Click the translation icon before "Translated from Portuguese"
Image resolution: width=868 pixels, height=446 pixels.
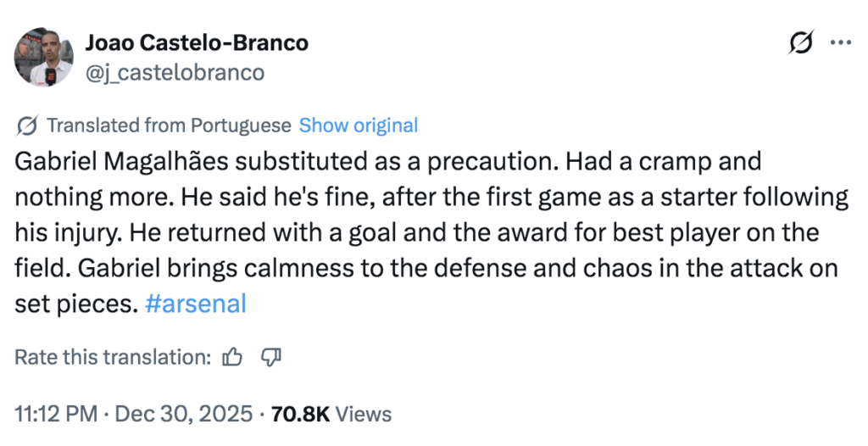[x=26, y=126]
